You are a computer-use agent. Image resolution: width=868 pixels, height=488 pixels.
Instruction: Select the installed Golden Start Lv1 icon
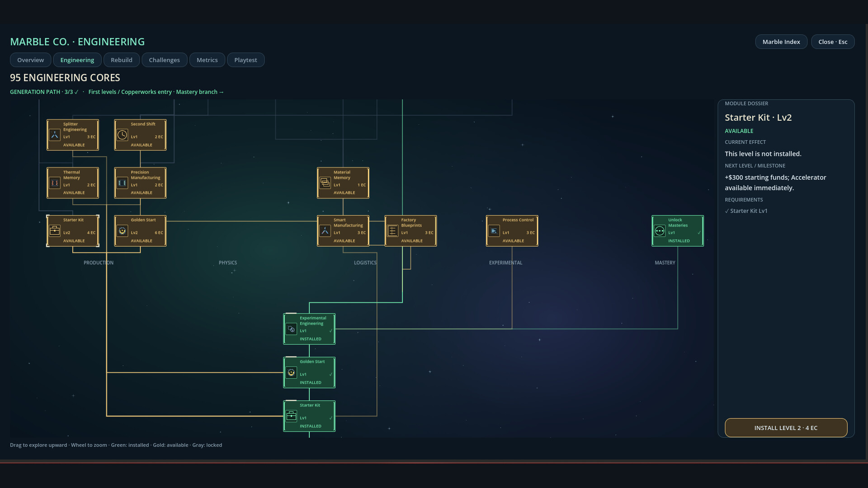(291, 373)
